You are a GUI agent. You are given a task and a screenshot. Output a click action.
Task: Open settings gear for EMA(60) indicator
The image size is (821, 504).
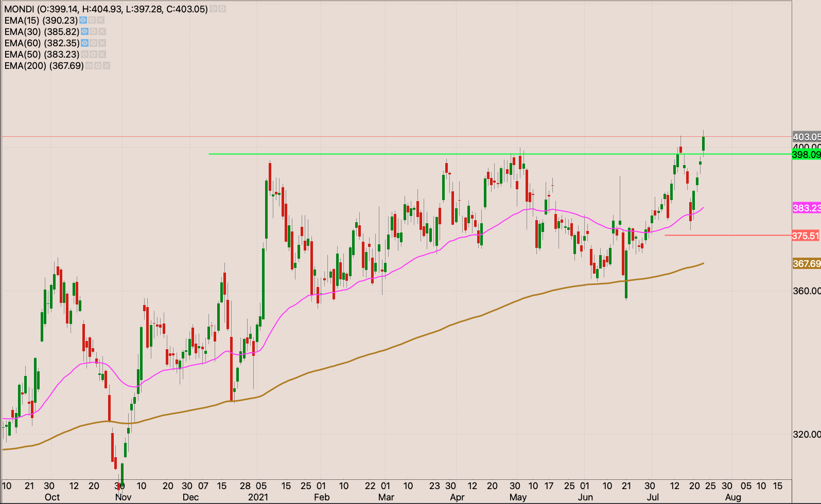coord(93,43)
